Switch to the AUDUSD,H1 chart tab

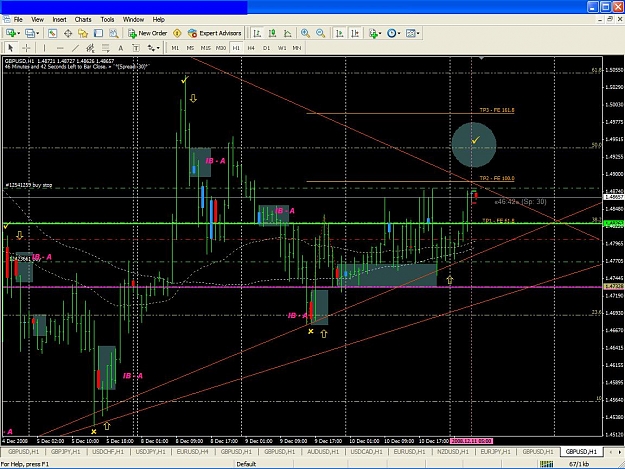tap(323, 452)
